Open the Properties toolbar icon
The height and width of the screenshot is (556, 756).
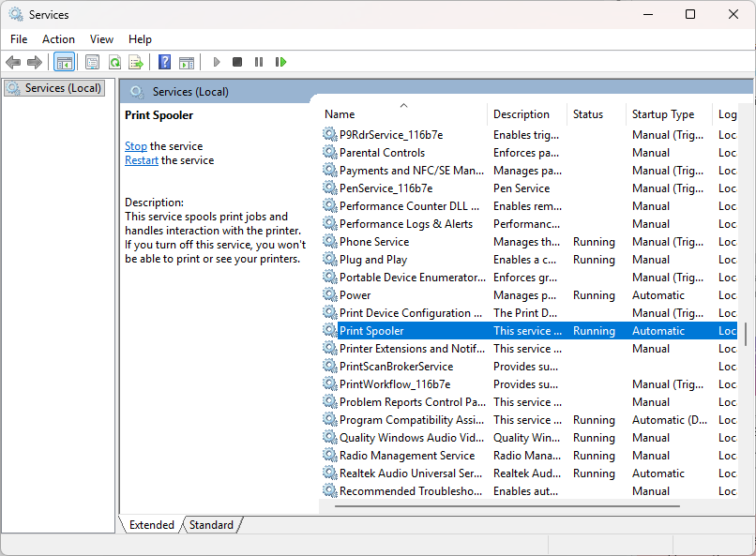click(92, 62)
